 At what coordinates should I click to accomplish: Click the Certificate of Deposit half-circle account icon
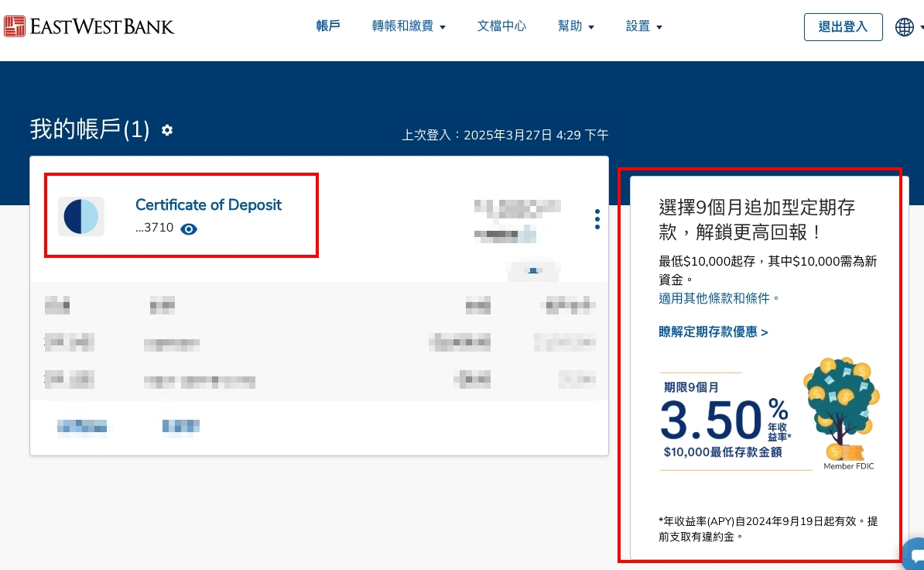(x=81, y=216)
